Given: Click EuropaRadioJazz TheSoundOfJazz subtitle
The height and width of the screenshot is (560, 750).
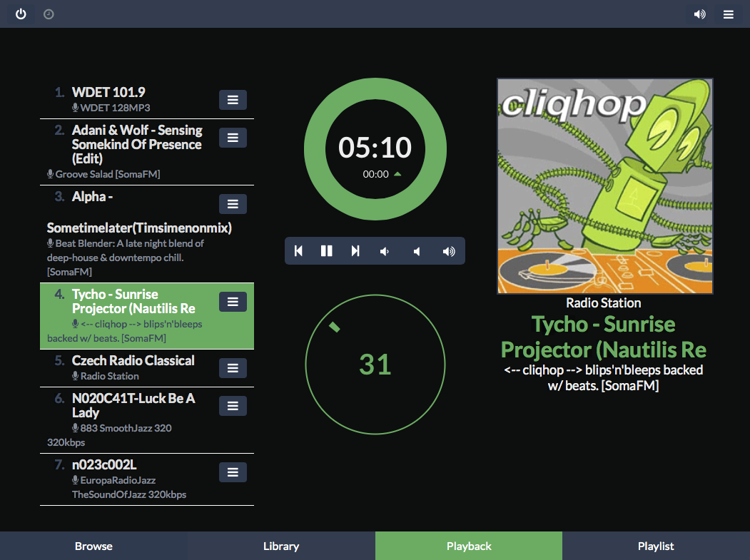Looking at the screenshot, I should (129, 487).
